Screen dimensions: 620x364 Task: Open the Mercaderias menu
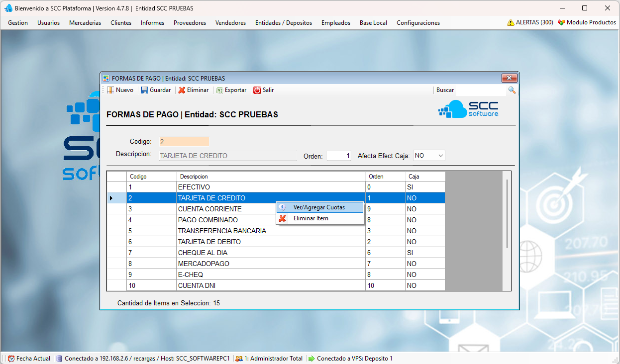coord(85,23)
